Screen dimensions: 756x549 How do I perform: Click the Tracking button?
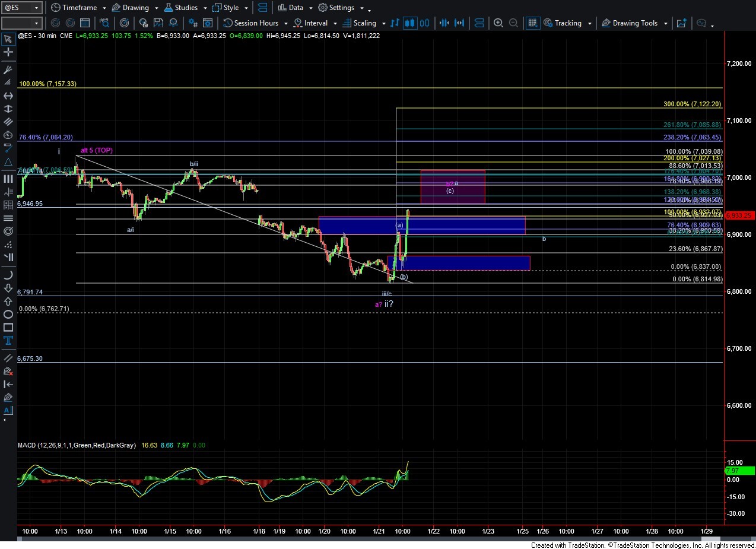pyautogui.click(x=567, y=23)
